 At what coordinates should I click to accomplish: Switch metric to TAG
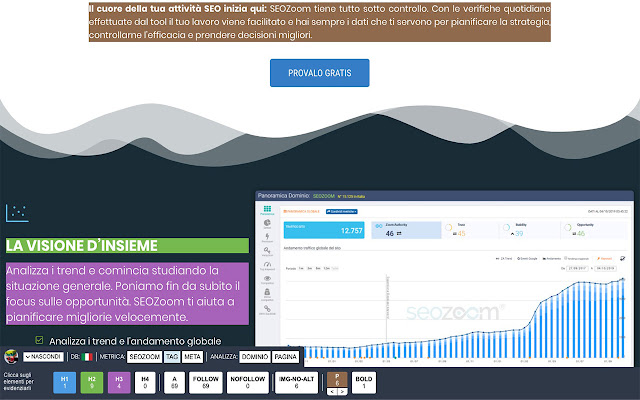[x=172, y=357]
